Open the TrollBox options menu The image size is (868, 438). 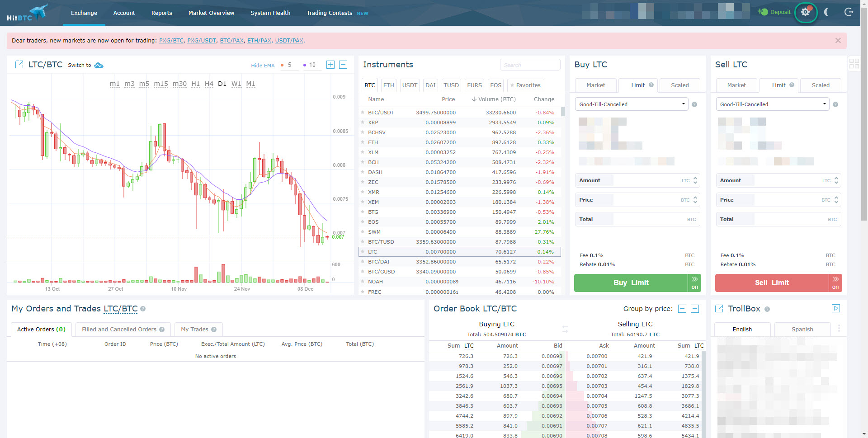pyautogui.click(x=840, y=329)
